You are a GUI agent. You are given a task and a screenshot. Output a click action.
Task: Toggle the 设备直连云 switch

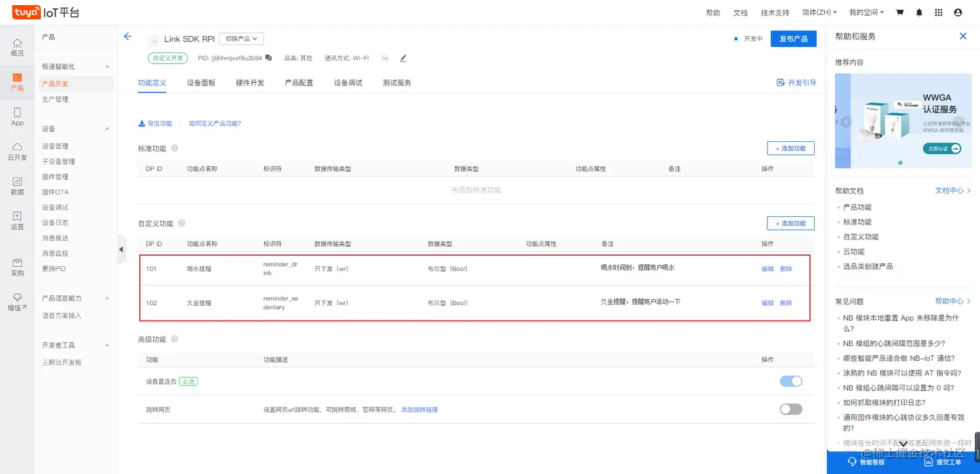(x=791, y=381)
